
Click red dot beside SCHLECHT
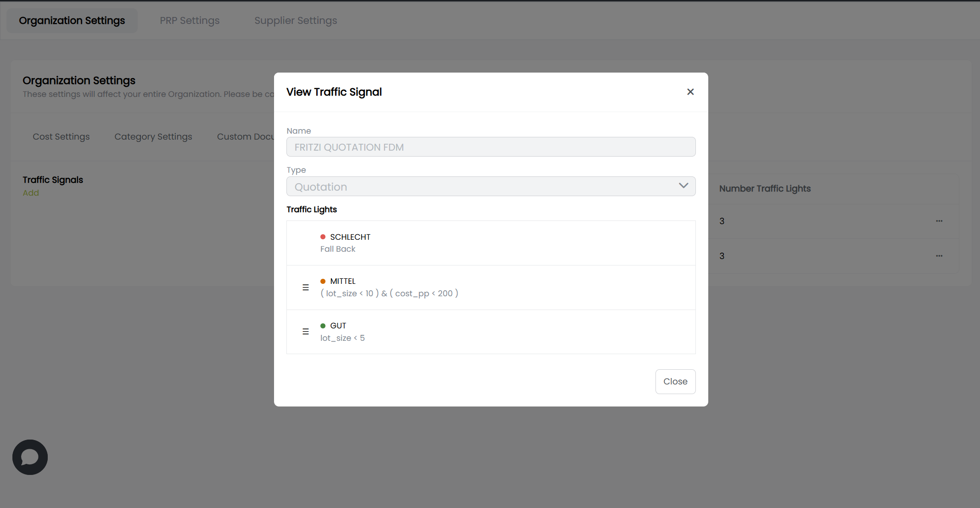[323, 237]
